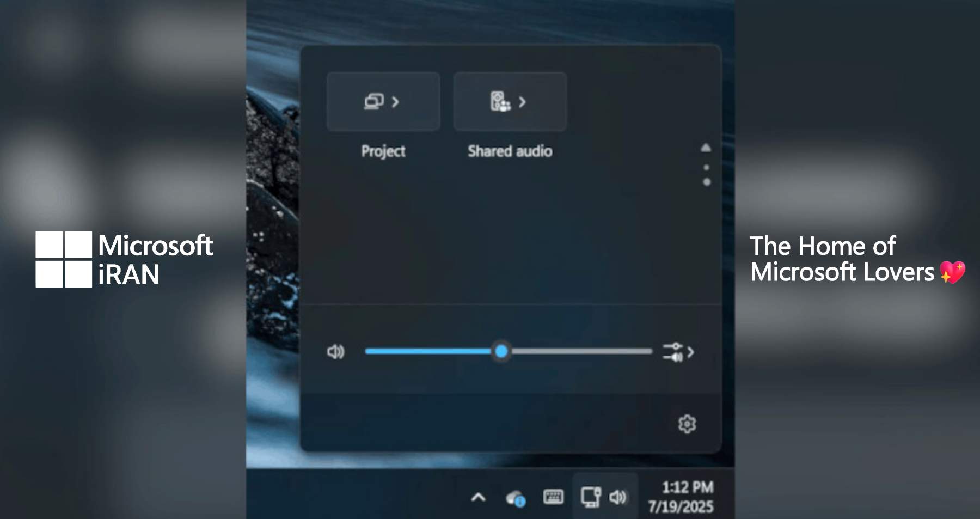The image size is (980, 519).
Task: Open all settings via the gear icon
Action: (x=687, y=424)
